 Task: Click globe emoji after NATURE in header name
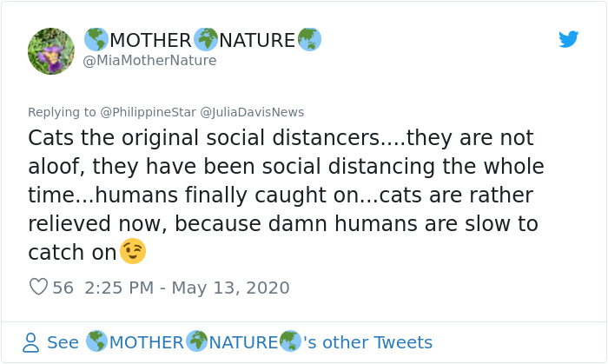(x=309, y=39)
